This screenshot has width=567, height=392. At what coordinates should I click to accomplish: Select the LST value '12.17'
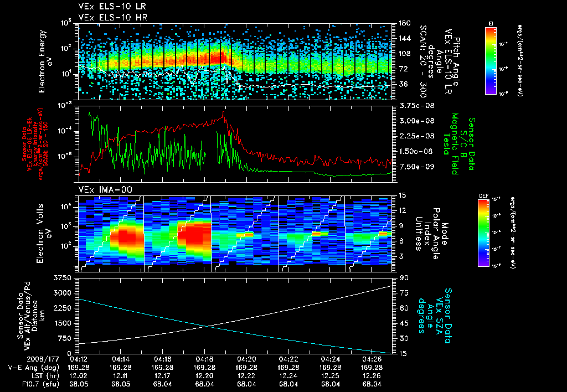tap(163, 376)
